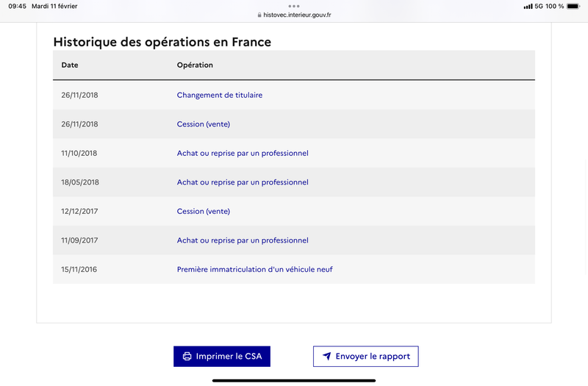
Task: Open the histovec.interieur.gouv.fr address bar
Action: tap(294, 15)
